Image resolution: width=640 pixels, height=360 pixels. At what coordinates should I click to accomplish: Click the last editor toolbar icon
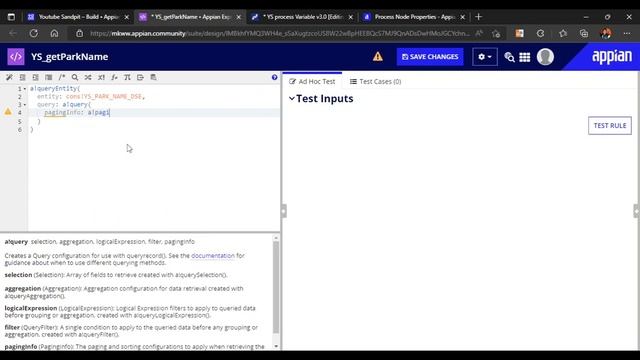(x=153, y=77)
